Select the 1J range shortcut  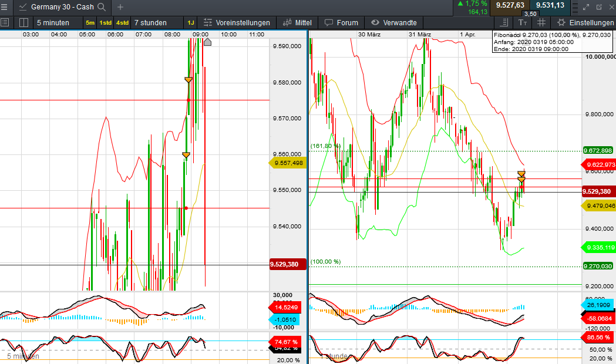pyautogui.click(x=190, y=23)
